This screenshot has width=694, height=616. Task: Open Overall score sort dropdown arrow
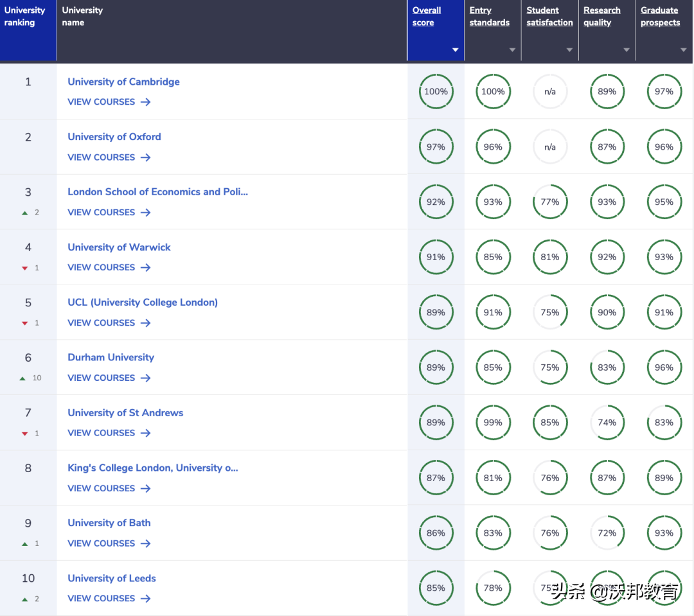click(455, 50)
